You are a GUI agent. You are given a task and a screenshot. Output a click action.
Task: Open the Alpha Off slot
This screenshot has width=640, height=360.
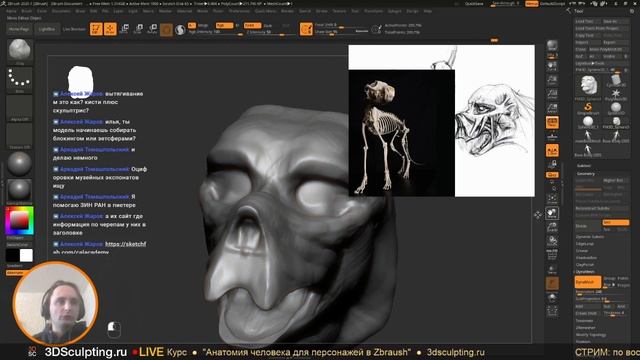19,107
